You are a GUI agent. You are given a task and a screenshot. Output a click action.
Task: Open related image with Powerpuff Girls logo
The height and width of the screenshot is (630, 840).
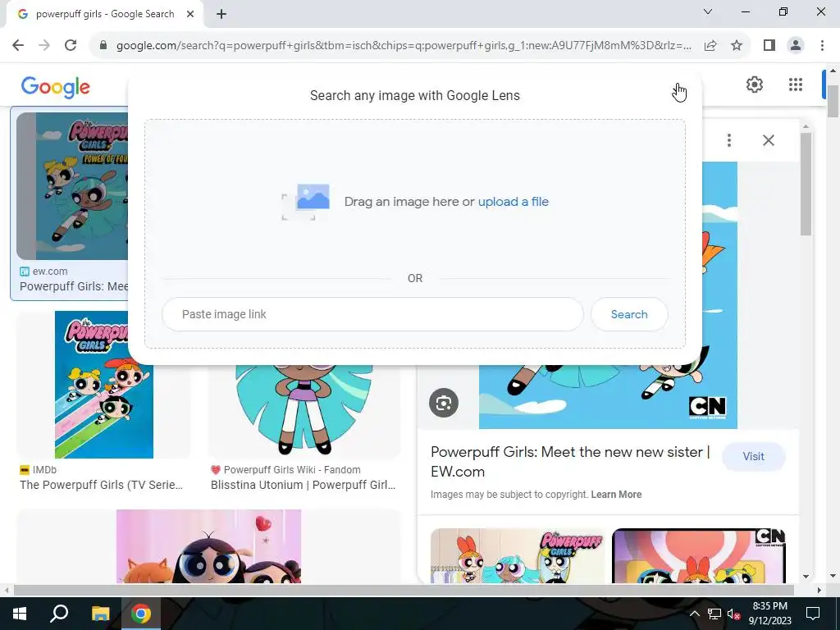pos(518,555)
